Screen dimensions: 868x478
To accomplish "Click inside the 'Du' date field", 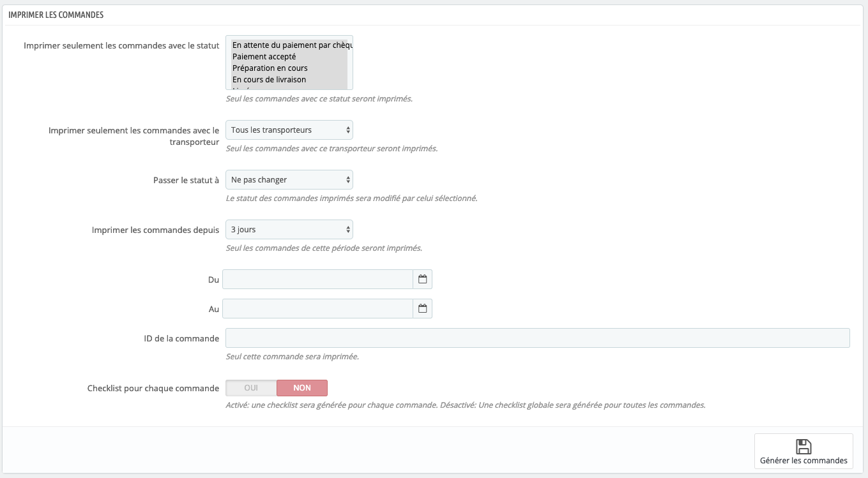I will tap(317, 279).
